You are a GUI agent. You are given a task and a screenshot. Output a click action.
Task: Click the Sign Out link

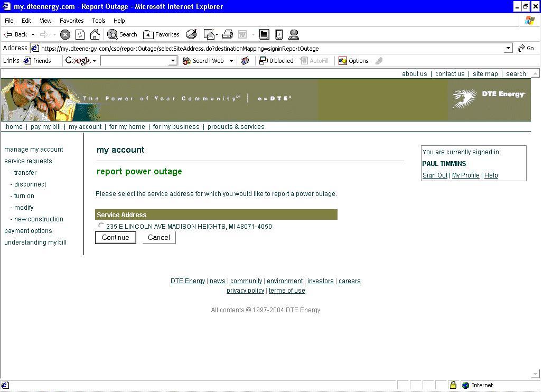click(435, 175)
